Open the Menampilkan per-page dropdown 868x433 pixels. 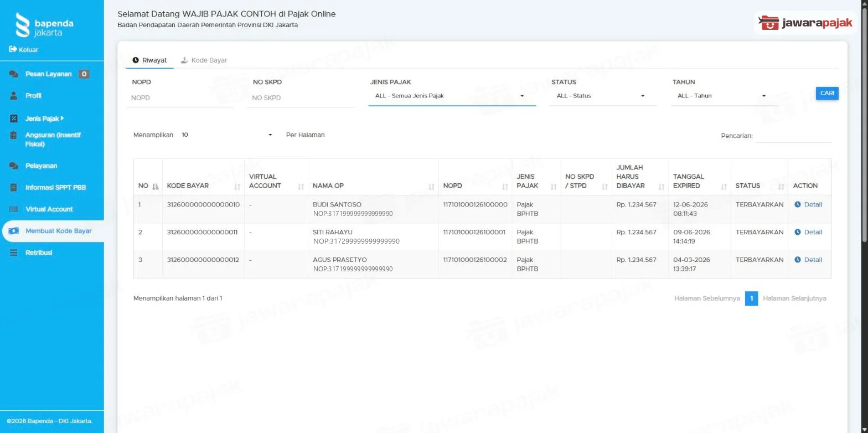pos(227,135)
